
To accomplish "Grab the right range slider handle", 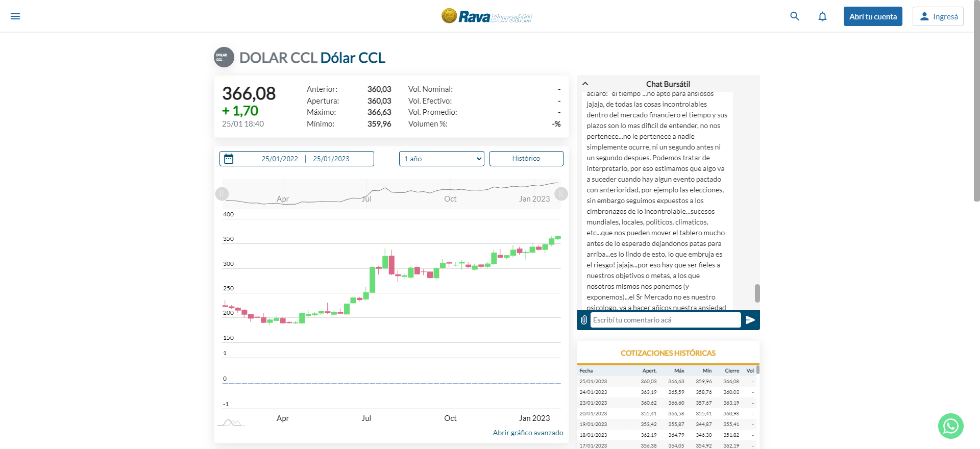I will (561, 194).
